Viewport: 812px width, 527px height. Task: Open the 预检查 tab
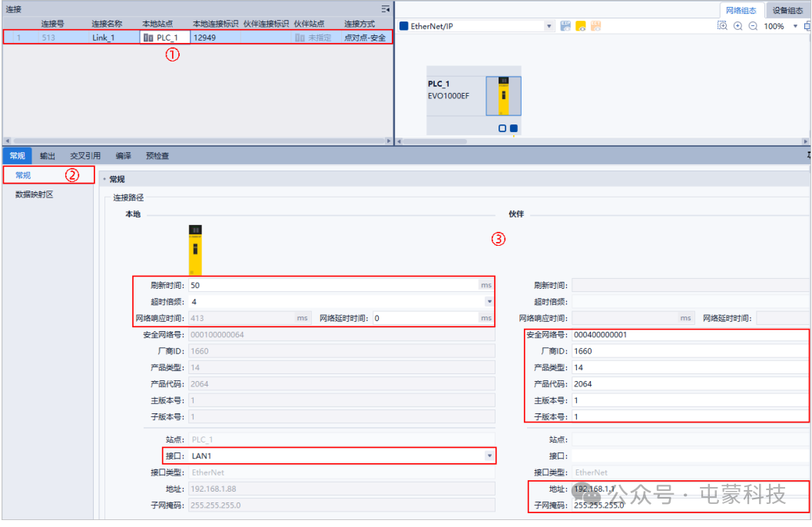pyautogui.click(x=157, y=156)
